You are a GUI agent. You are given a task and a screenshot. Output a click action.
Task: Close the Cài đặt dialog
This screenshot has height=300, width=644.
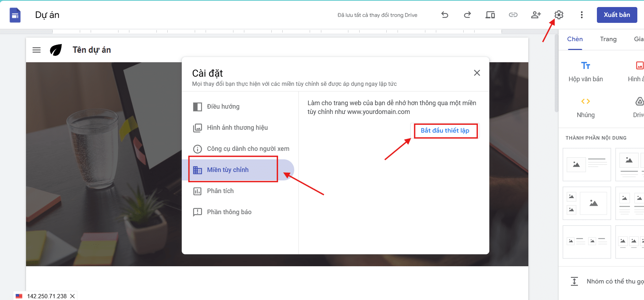coord(477,73)
